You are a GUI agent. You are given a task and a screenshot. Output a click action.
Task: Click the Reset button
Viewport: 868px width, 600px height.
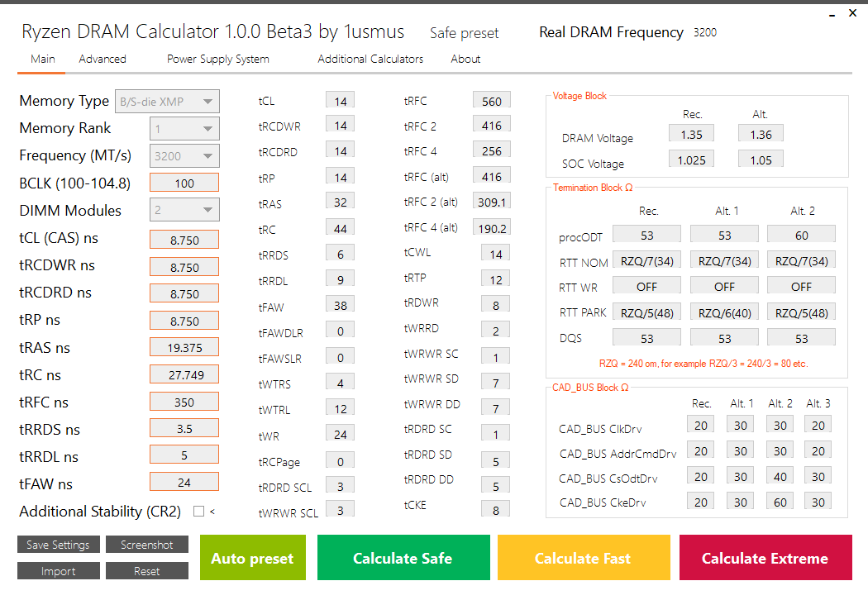(146, 571)
